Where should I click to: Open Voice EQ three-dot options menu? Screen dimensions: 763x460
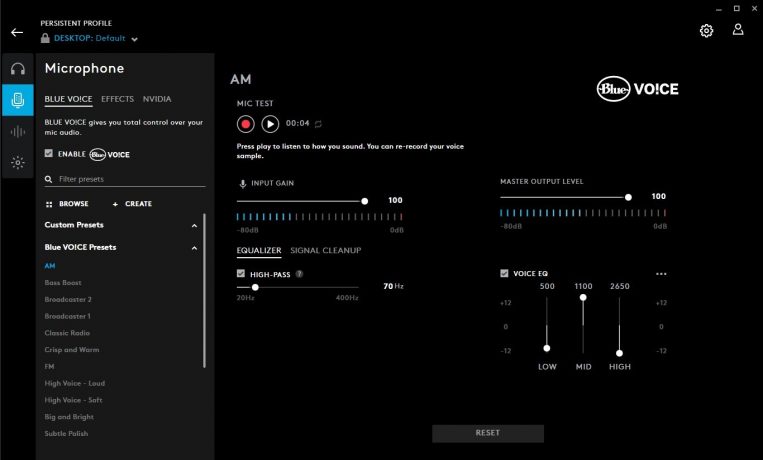tap(660, 274)
